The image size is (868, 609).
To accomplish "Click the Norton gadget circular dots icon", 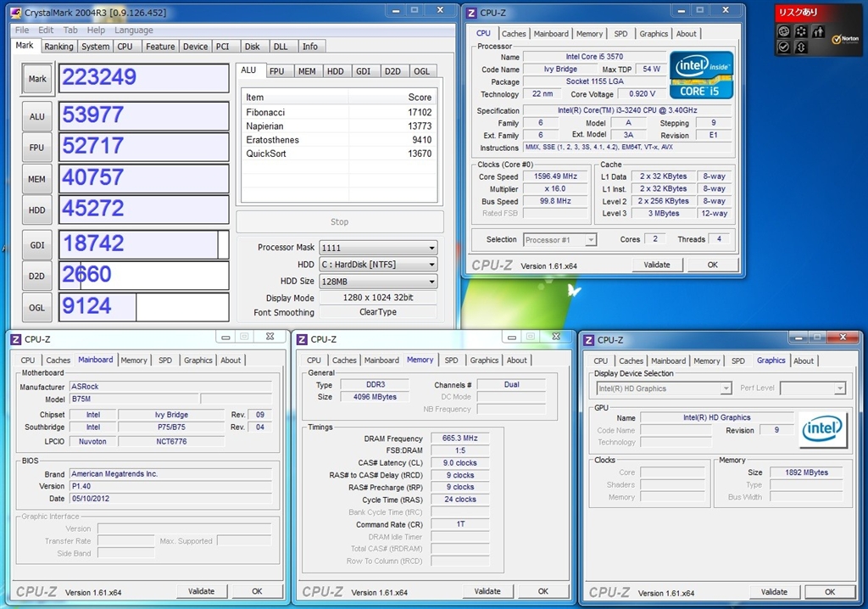I will (801, 31).
